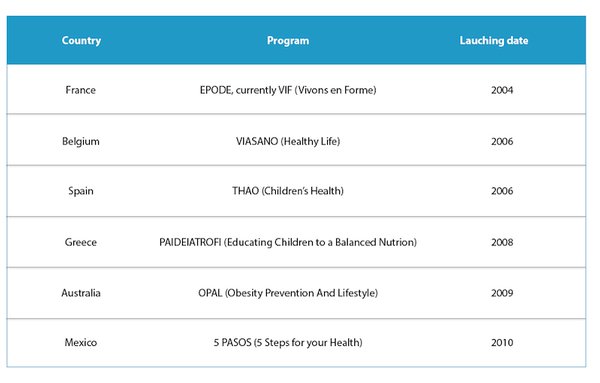Click the OPAL Obesity Prevention program entry

pyautogui.click(x=288, y=293)
